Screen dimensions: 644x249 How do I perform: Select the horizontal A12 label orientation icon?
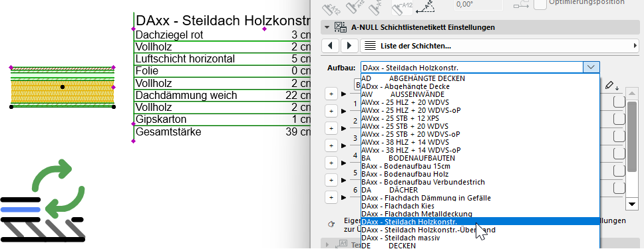(x=402, y=7)
